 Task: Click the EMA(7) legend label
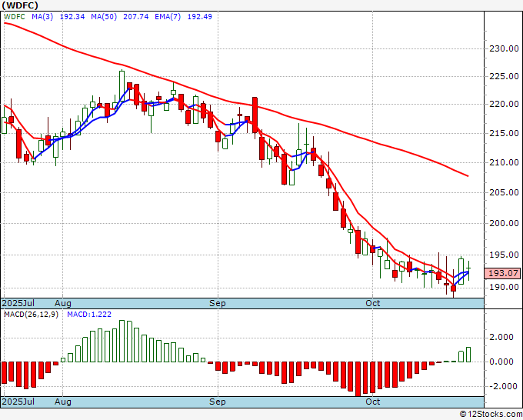coord(168,17)
